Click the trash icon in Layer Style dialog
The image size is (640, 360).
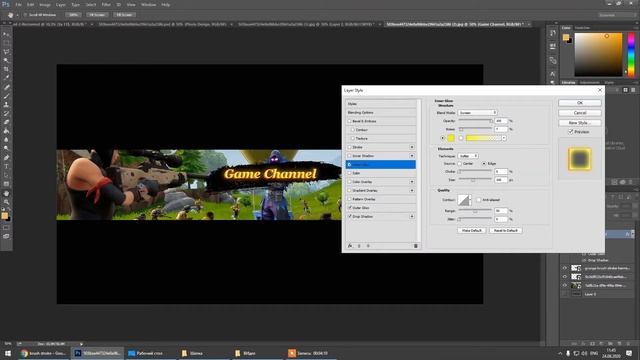point(416,246)
